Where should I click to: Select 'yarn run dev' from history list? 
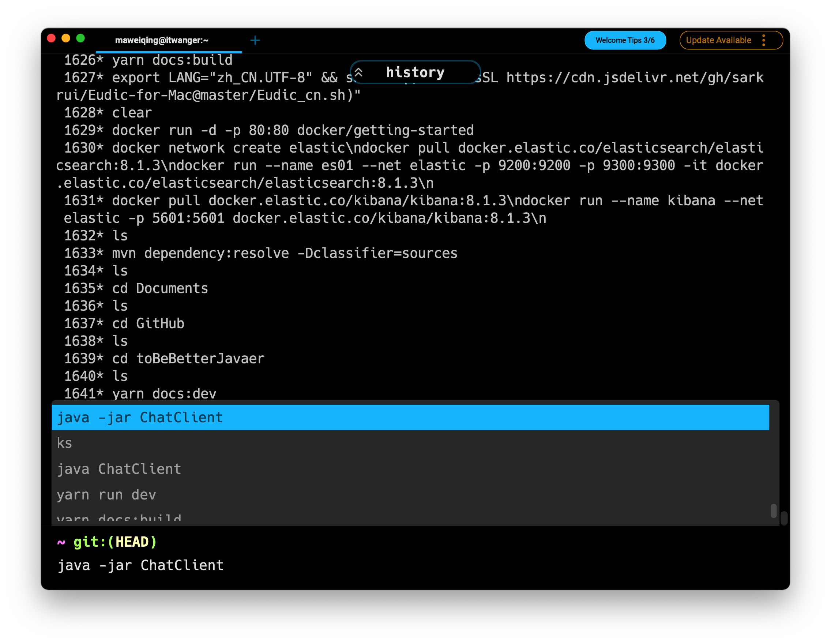(x=106, y=495)
